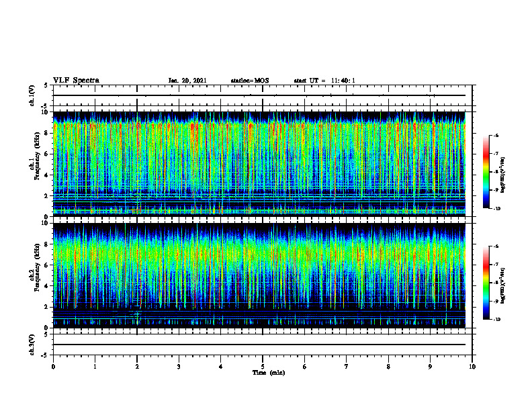Click the "VLF Spectra" title text
Viewport: 532px width, 411px height.
click(x=77, y=81)
